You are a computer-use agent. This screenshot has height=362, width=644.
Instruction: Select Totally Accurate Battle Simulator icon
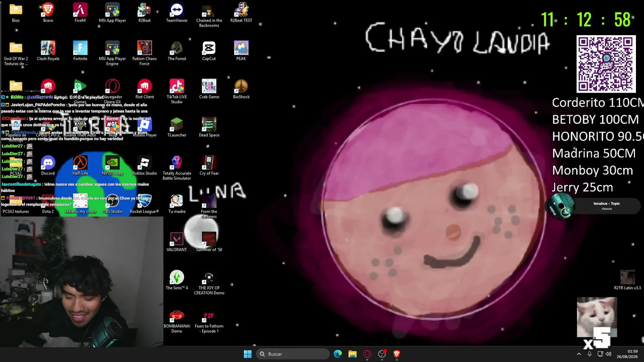coord(177,168)
